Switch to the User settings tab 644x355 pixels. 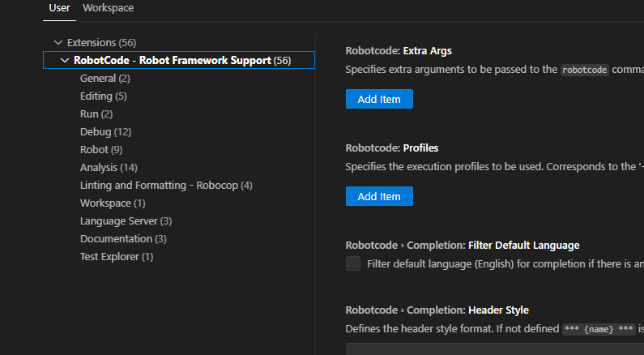59,8
